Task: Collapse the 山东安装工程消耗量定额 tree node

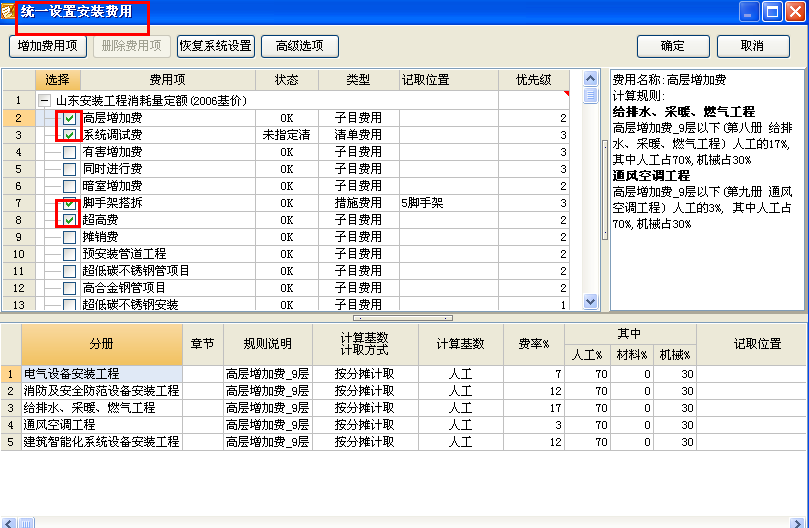Action: (x=45, y=101)
